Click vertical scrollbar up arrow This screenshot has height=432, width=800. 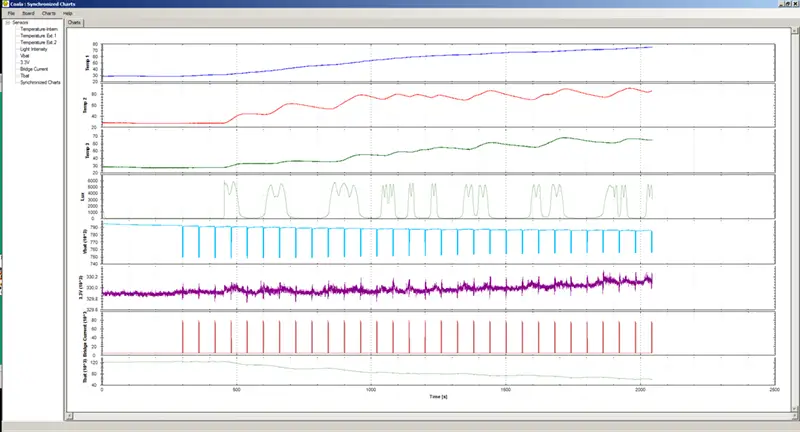tap(796, 31)
